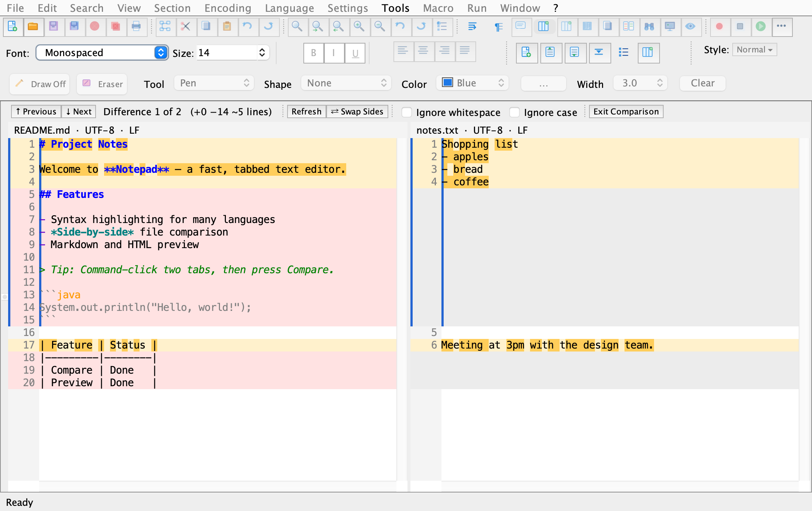Click the word wrap icon
The height and width of the screenshot is (511, 812).
click(x=472, y=27)
